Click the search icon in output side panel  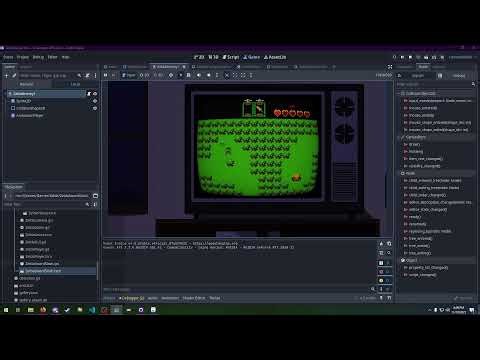389,253
